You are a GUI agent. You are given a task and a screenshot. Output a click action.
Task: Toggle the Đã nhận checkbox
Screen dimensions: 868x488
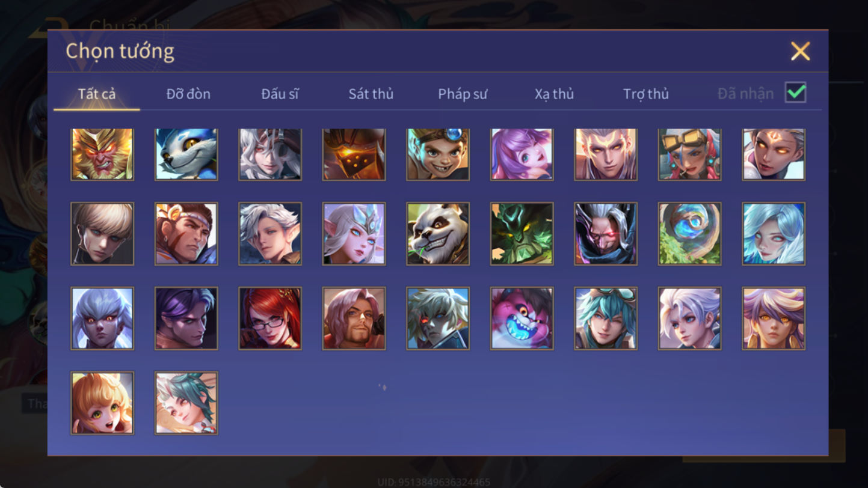(796, 93)
